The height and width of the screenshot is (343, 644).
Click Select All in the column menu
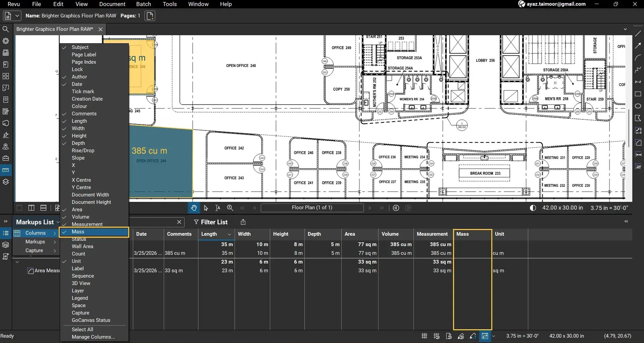coord(82,329)
